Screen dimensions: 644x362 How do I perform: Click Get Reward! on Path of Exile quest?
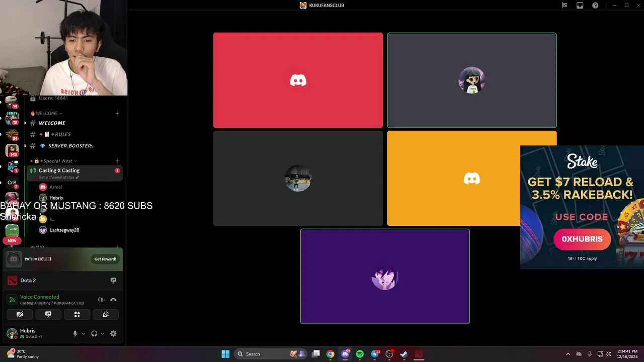coord(105,259)
